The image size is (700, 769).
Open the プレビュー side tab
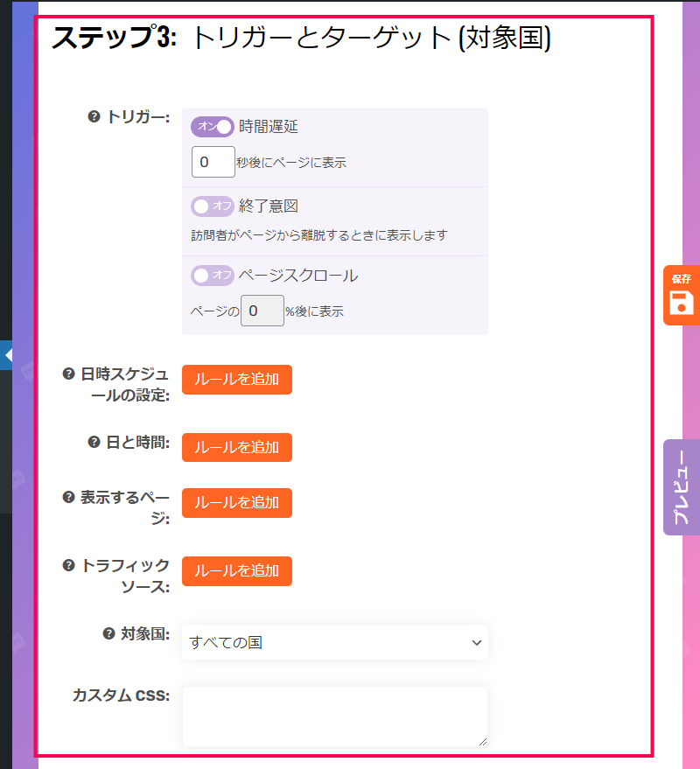(x=682, y=487)
